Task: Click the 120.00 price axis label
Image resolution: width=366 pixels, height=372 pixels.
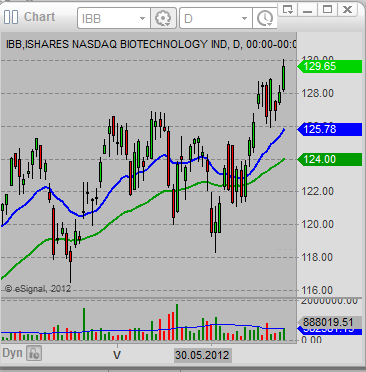Action: point(317,224)
